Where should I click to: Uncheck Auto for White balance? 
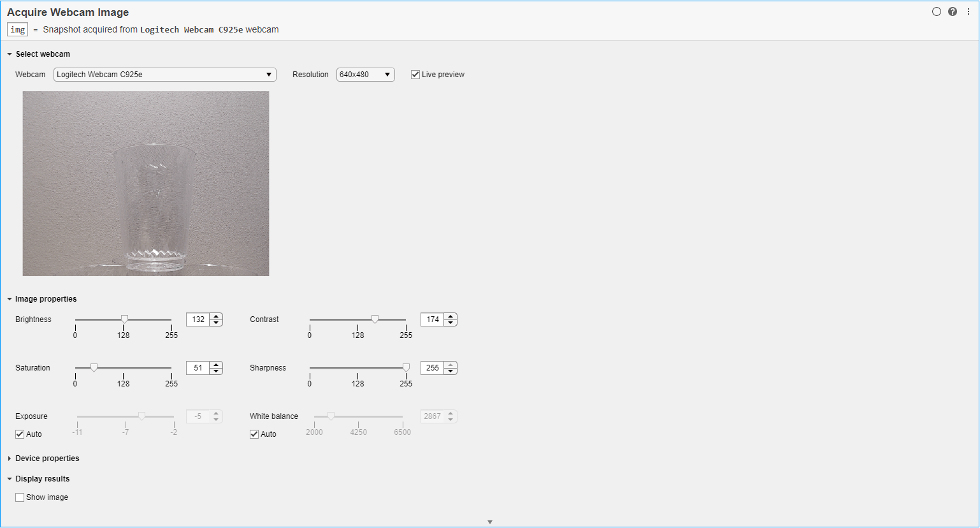[254, 434]
